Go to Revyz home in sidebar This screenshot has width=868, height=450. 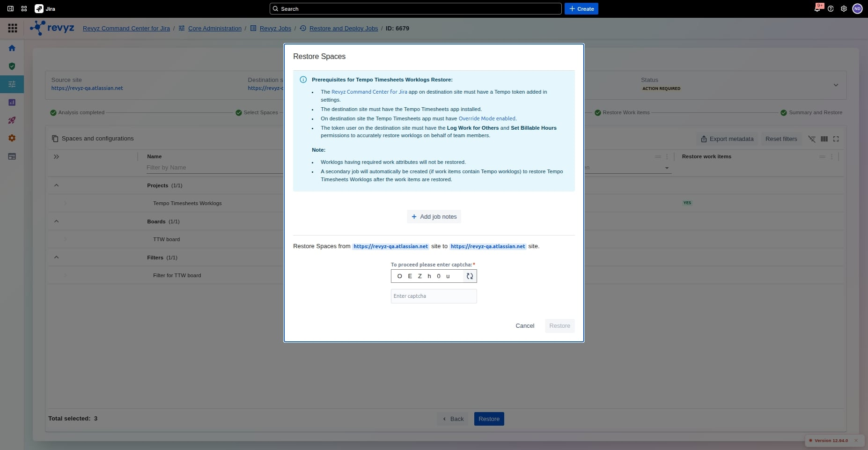click(x=12, y=48)
